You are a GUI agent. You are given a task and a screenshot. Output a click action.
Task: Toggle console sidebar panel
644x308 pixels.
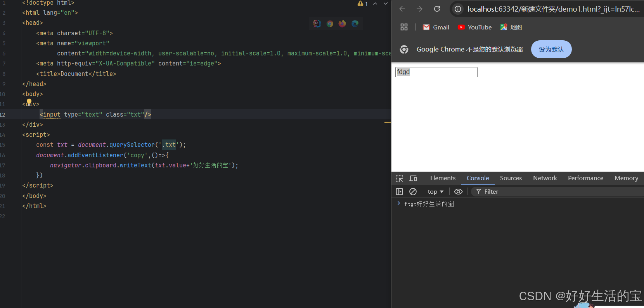(x=399, y=192)
